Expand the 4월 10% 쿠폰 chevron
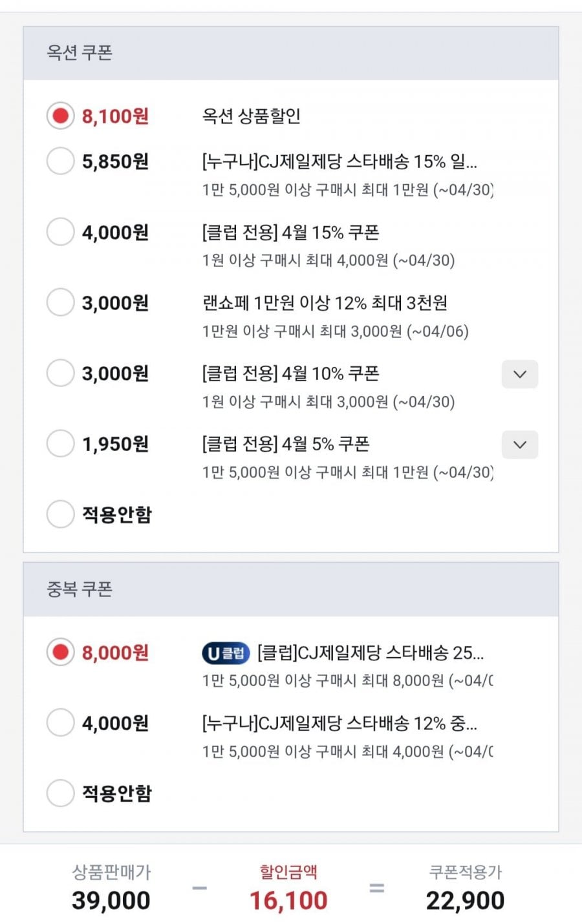 (520, 374)
